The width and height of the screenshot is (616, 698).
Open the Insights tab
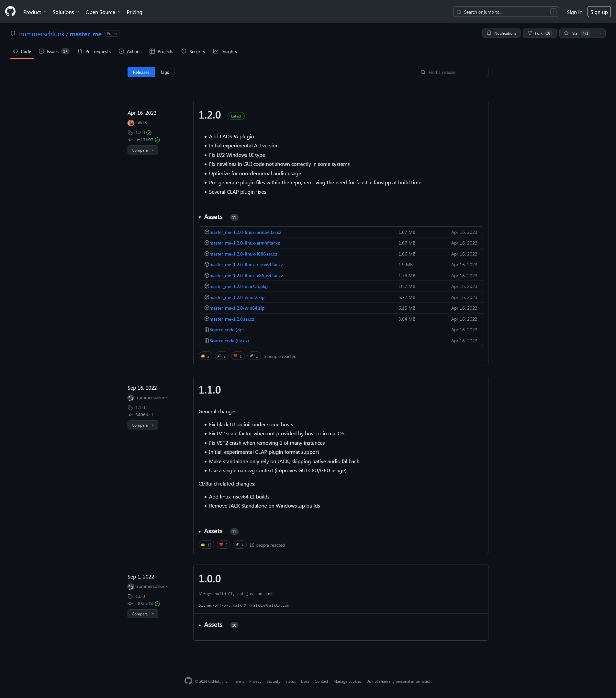pos(225,51)
